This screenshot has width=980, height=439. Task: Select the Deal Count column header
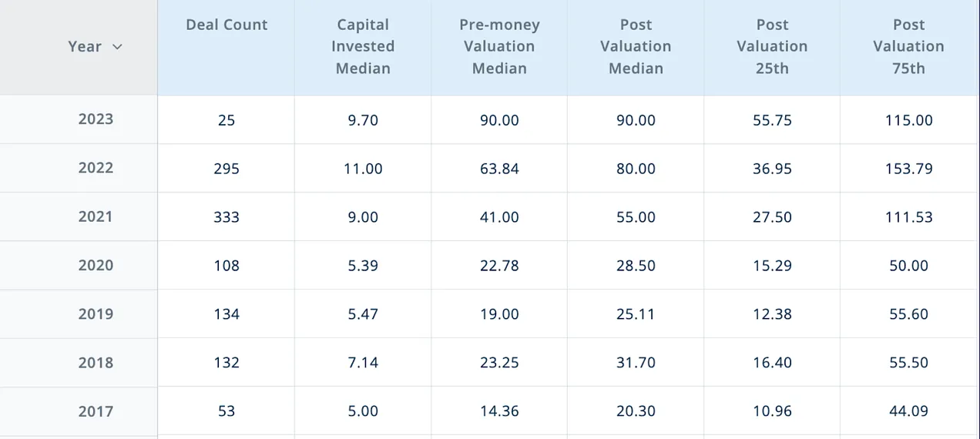(x=227, y=25)
